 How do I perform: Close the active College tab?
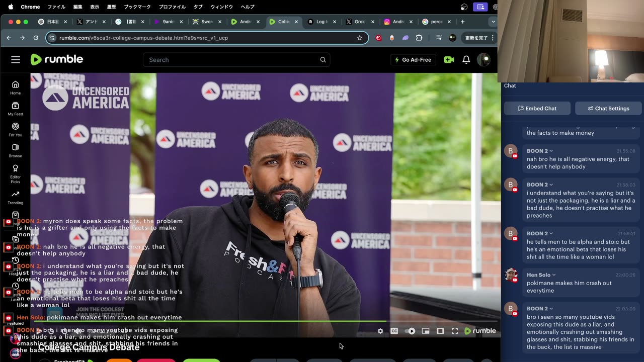point(296,22)
